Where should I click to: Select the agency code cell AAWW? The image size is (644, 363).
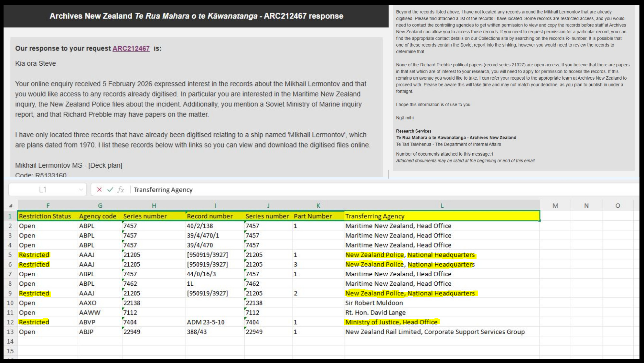90,313
